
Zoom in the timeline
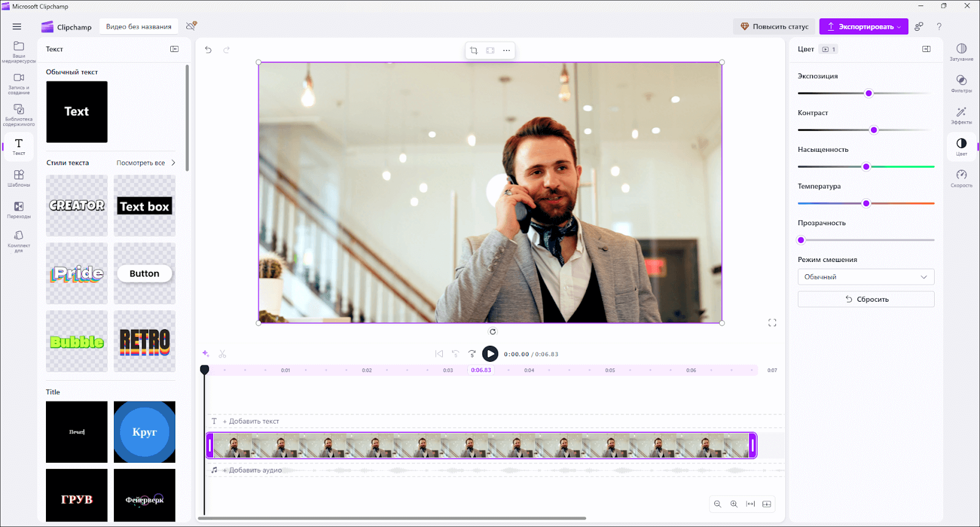[734, 504]
